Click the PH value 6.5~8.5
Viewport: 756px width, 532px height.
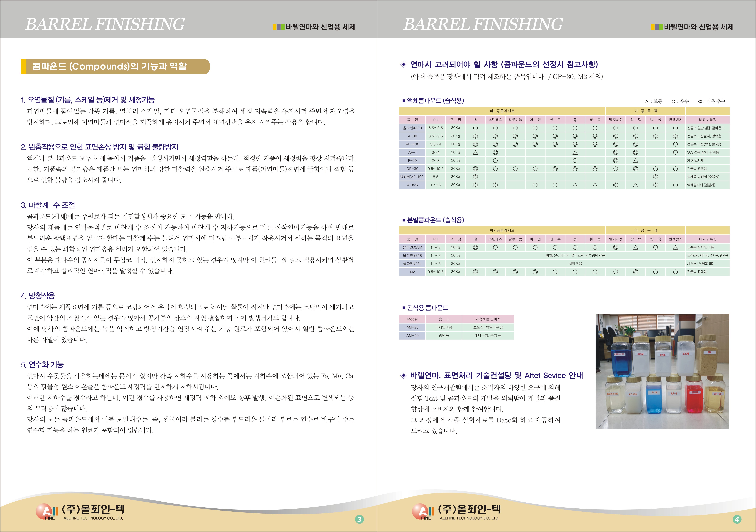pyautogui.click(x=436, y=128)
